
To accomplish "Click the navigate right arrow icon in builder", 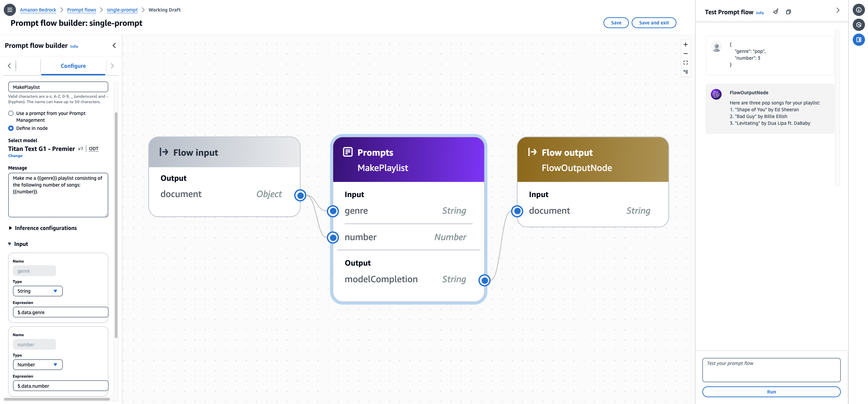I will pyautogui.click(x=111, y=65).
